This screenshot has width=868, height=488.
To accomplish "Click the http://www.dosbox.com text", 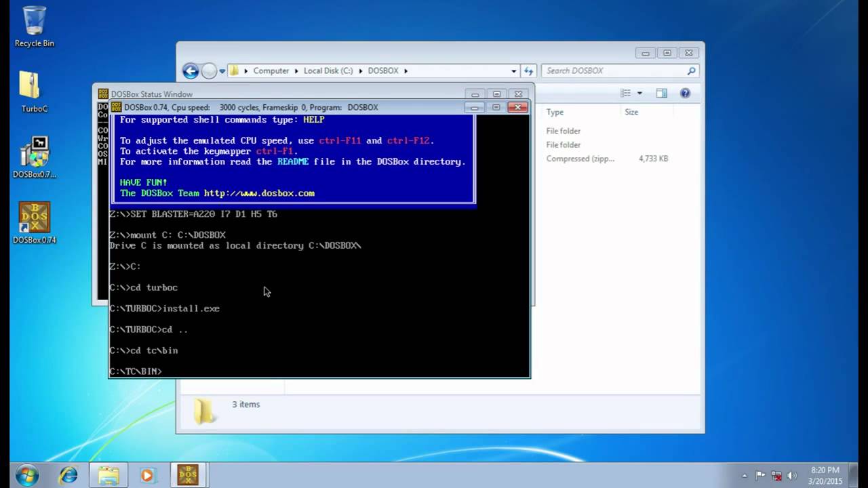I will [259, 193].
